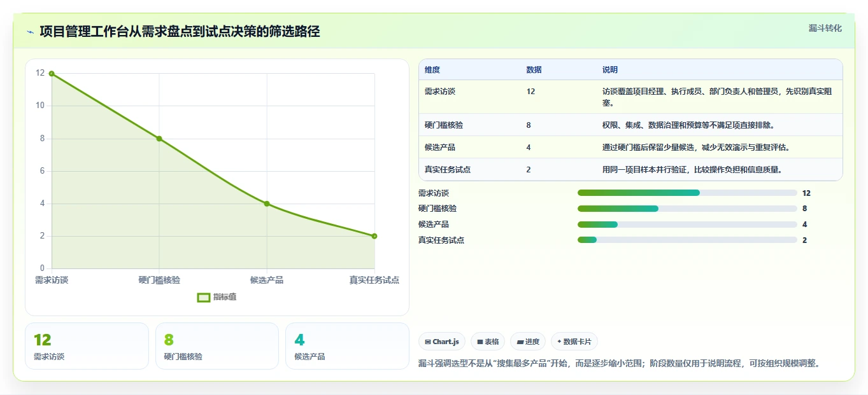This screenshot has height=395, width=868.
Task: Click the footer note starting 漏斗强调选型
Action: [x=619, y=363]
